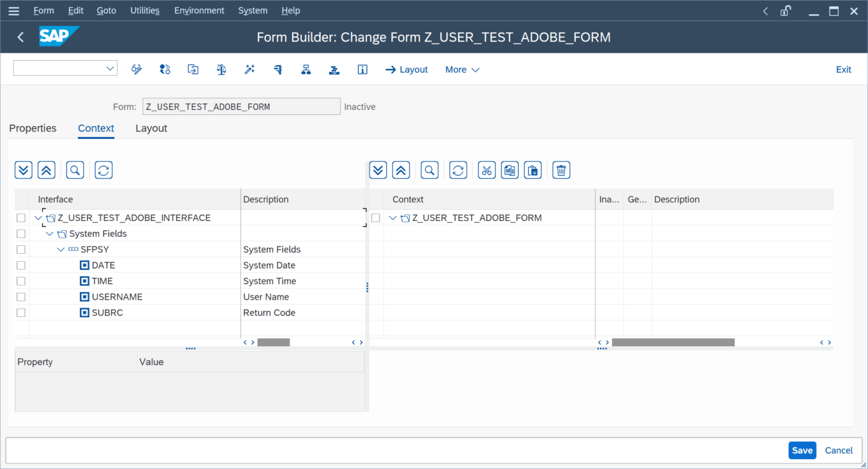Switch to the Layout tab

(151, 128)
